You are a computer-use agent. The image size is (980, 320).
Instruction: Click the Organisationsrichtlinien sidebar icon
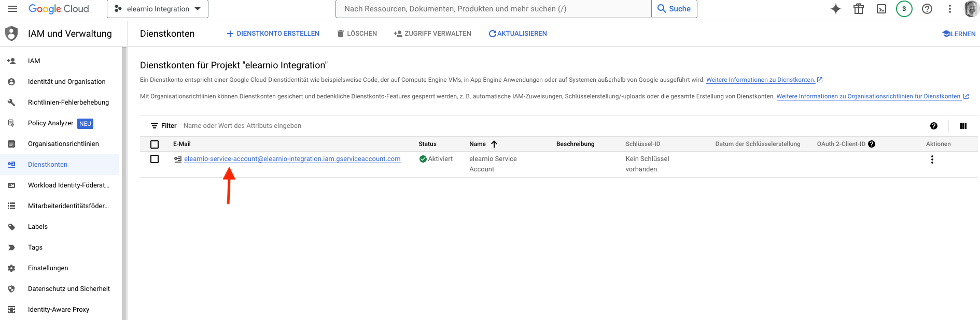tap(11, 144)
